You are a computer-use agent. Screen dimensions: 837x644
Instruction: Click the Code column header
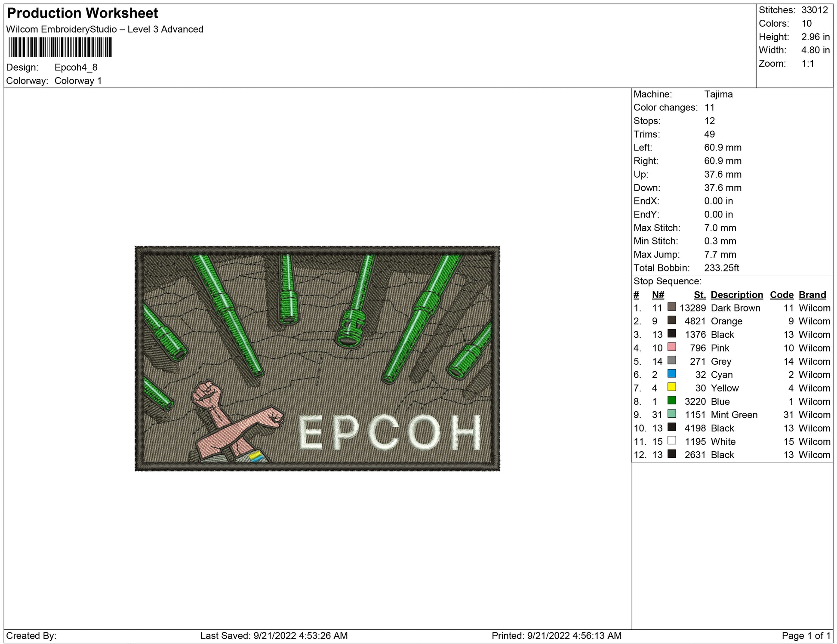[x=781, y=295]
